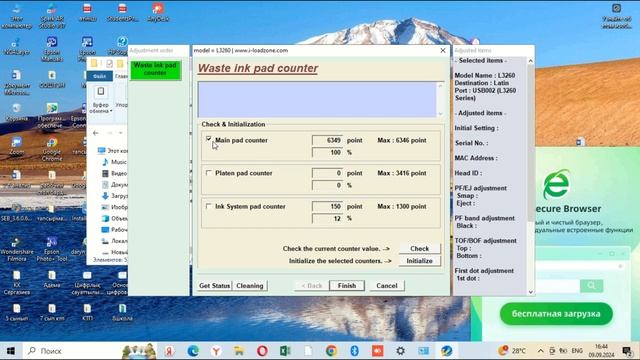Open the AnyDesk desktop icon
This screenshot has width=640, height=360.
tap(158, 12)
